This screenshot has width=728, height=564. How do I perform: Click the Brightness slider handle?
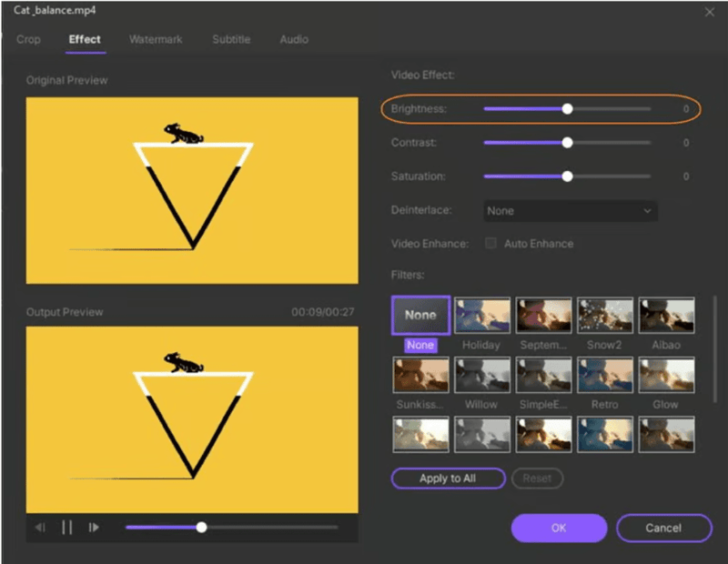click(567, 107)
